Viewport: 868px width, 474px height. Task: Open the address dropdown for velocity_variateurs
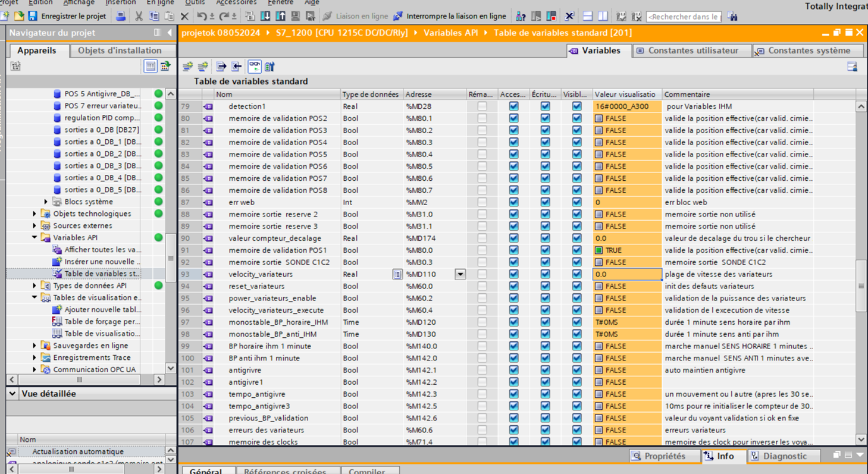point(460,274)
